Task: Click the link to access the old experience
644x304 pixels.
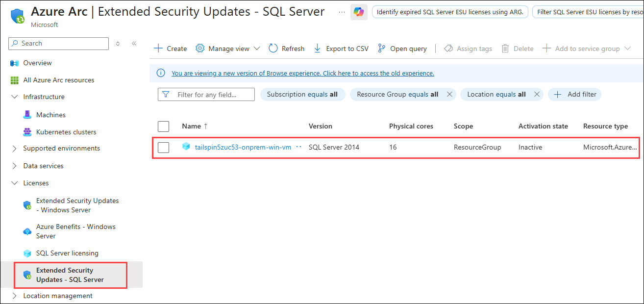Action: pos(302,73)
